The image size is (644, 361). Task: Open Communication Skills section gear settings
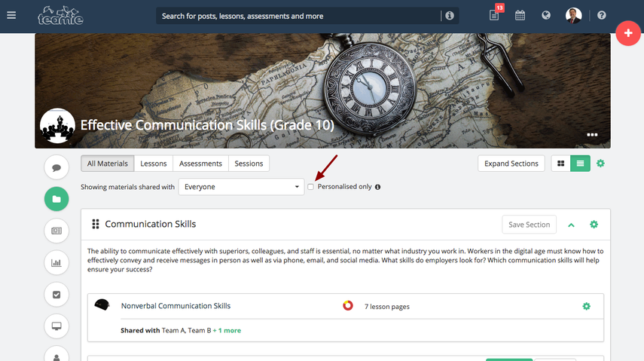tap(594, 225)
